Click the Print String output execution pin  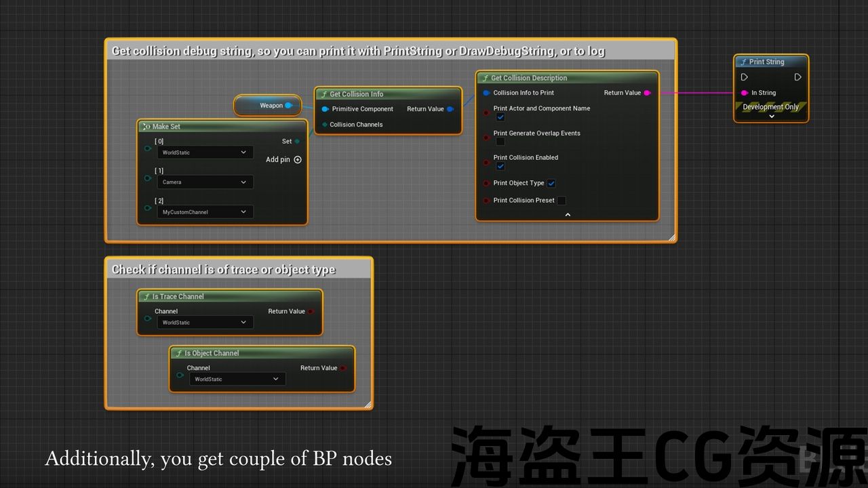(x=797, y=77)
